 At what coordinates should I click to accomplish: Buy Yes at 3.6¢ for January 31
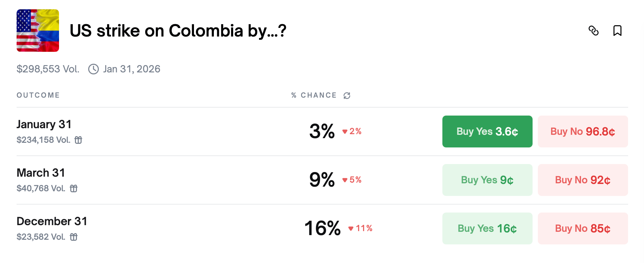(487, 131)
